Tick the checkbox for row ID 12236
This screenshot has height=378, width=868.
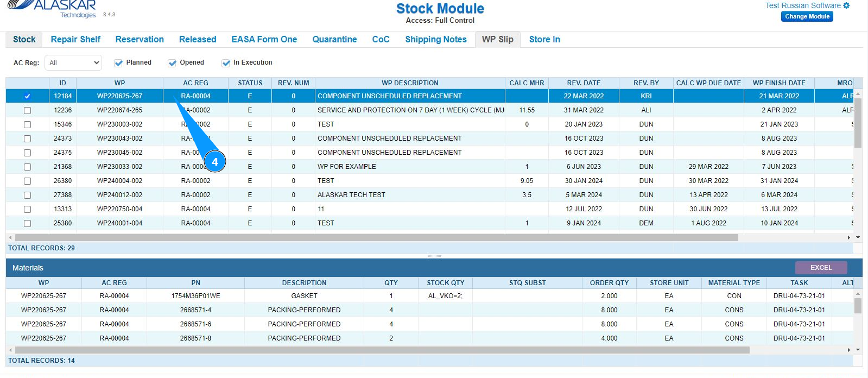coord(28,110)
